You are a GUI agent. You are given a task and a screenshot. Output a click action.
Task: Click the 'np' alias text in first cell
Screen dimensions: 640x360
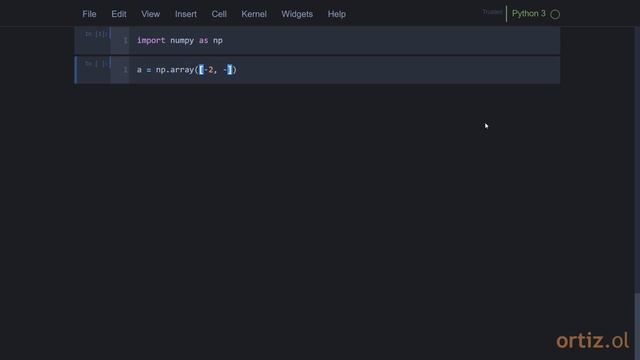(218, 40)
